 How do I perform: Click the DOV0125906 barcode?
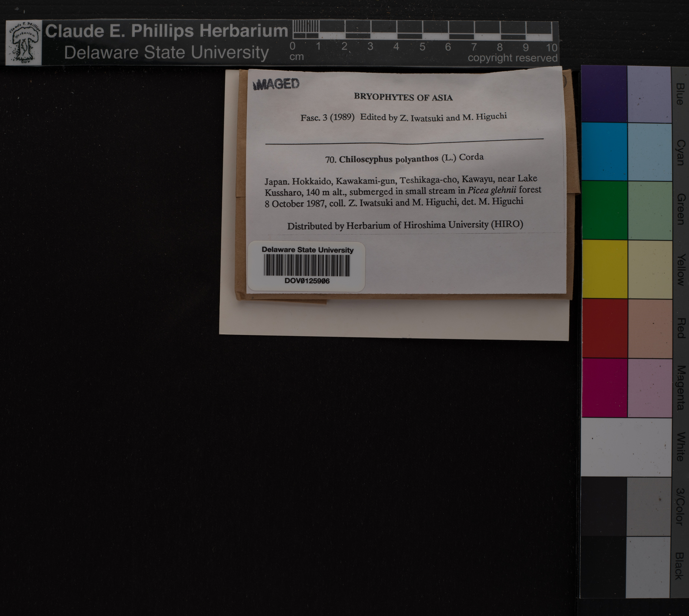coord(307,266)
